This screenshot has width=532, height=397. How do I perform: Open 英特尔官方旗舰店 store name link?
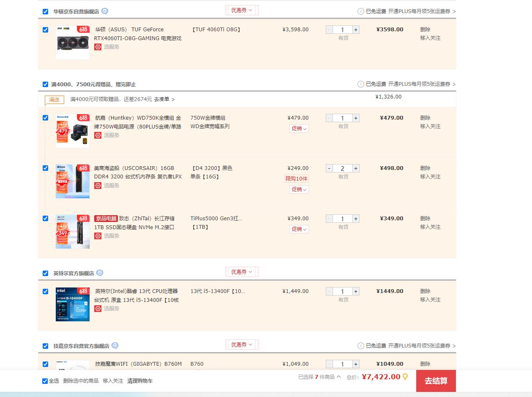[74, 273]
